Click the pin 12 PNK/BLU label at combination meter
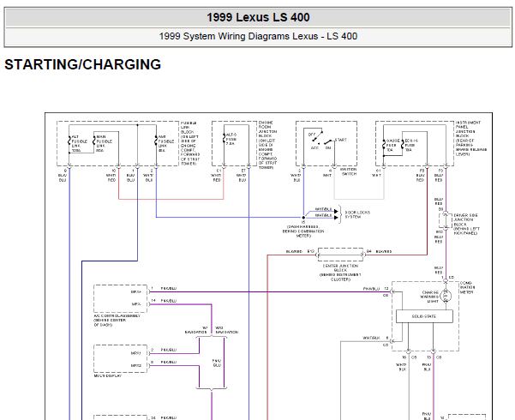The height and width of the screenshot is (420, 515). (375, 289)
